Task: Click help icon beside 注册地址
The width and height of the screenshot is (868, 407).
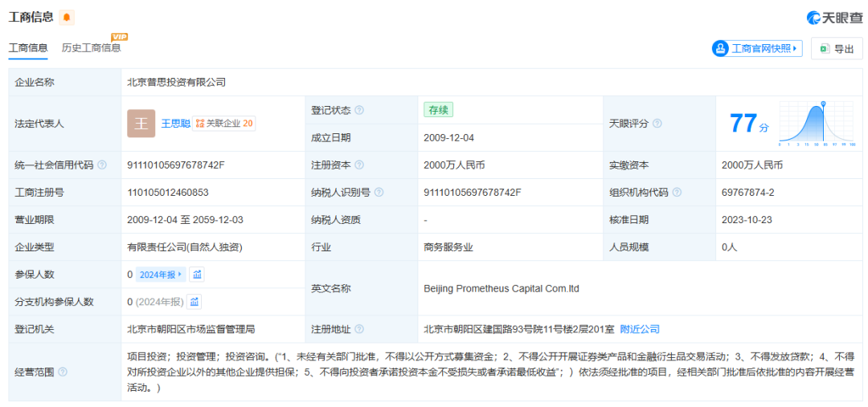Action: click(359, 329)
